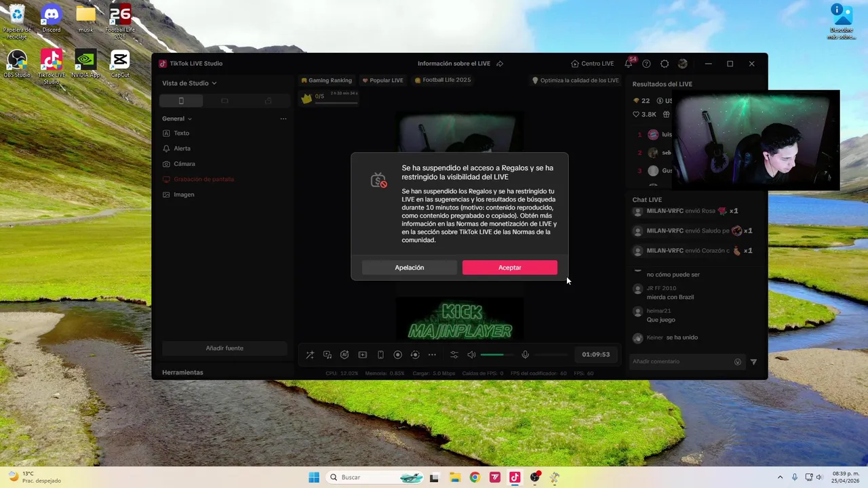Screen dimensions: 868x488
Task: Click the diamond count 22 stat
Action: point(641,101)
